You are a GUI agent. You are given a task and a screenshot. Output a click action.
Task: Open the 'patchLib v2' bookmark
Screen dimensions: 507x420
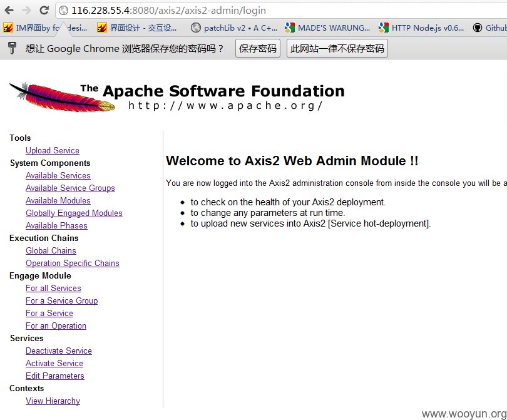point(233,28)
